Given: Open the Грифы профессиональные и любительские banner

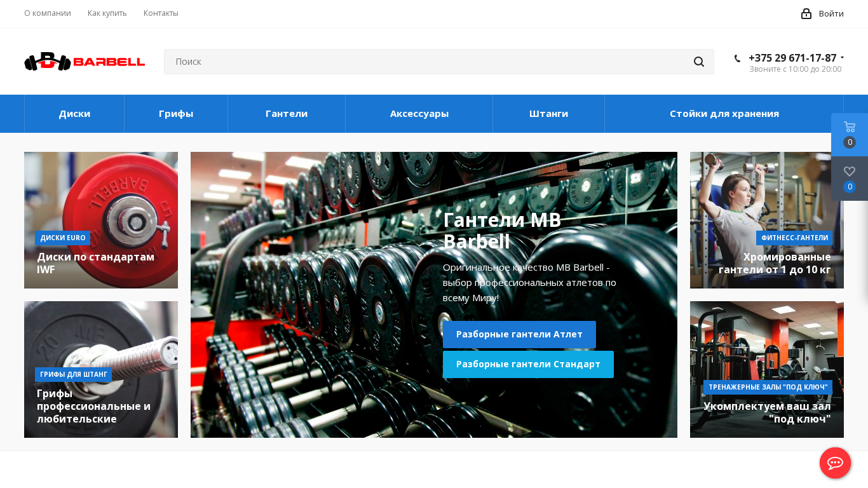Looking at the screenshot, I should click(101, 369).
